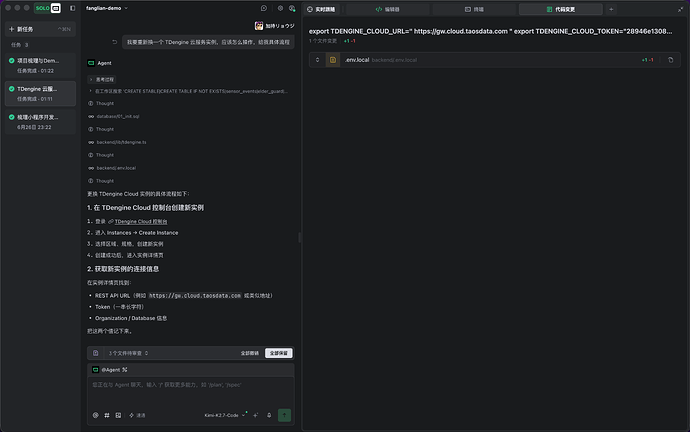Image resolution: width=690 pixels, height=432 pixels.
Task: Click the @ context icon in chat toolbar
Action: [95, 415]
